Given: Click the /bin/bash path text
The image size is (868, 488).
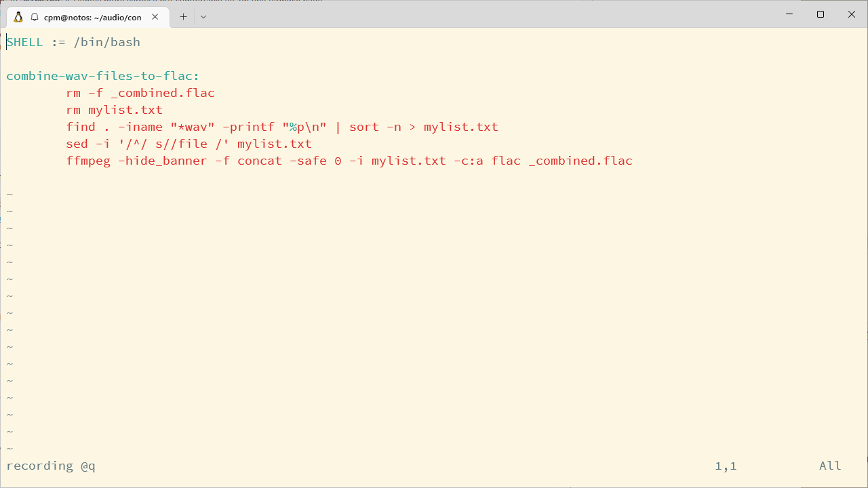Looking at the screenshot, I should tap(107, 42).
